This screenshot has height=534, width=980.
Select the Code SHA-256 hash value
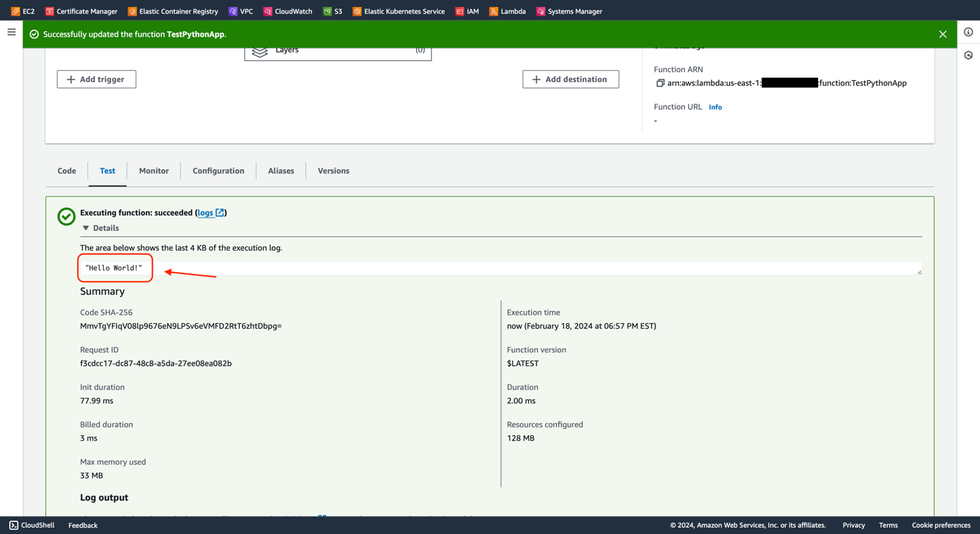tap(181, 326)
